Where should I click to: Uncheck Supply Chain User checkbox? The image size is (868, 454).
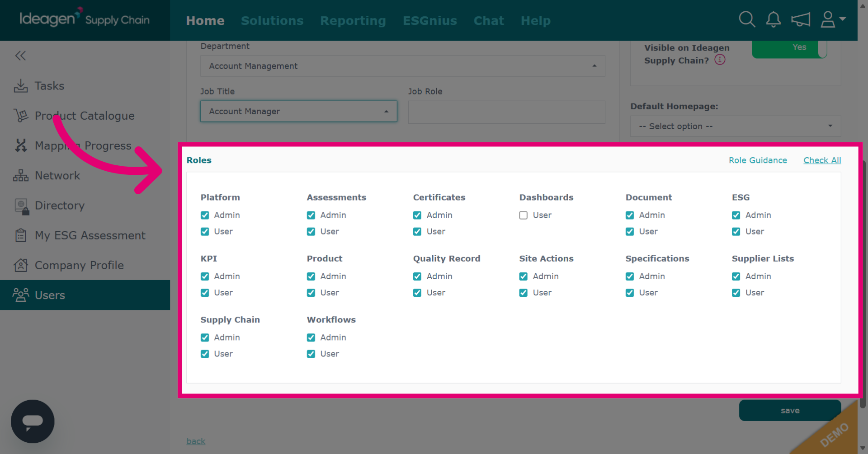(205, 354)
